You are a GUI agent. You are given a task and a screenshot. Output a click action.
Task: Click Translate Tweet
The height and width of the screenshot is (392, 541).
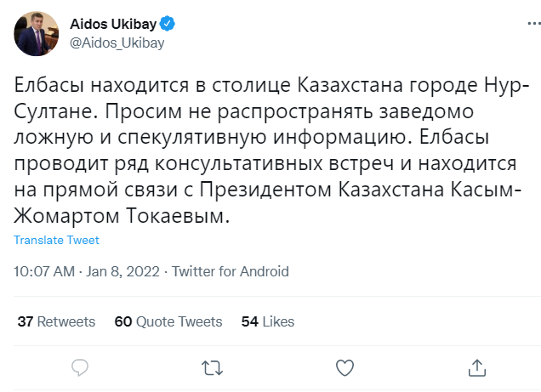pyautogui.click(x=56, y=241)
